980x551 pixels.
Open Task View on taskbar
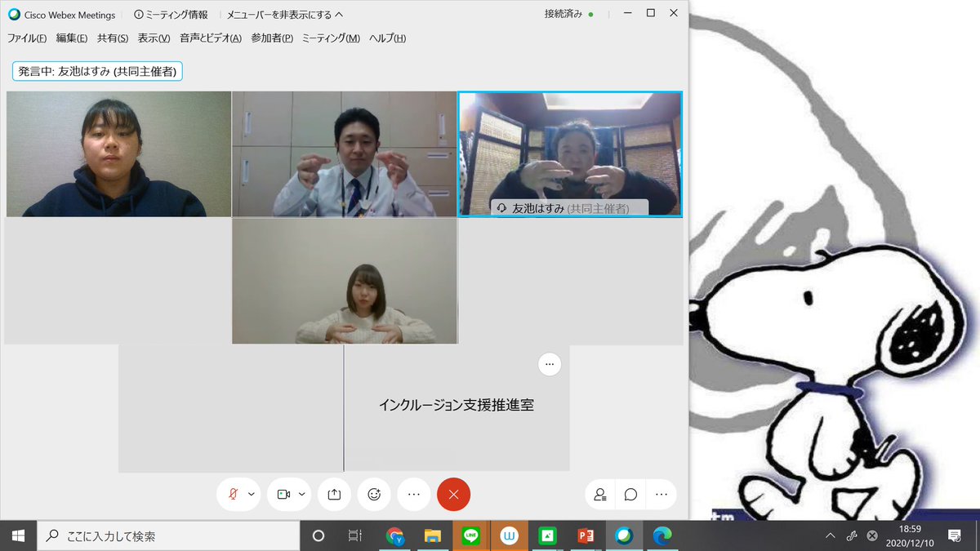(x=354, y=535)
